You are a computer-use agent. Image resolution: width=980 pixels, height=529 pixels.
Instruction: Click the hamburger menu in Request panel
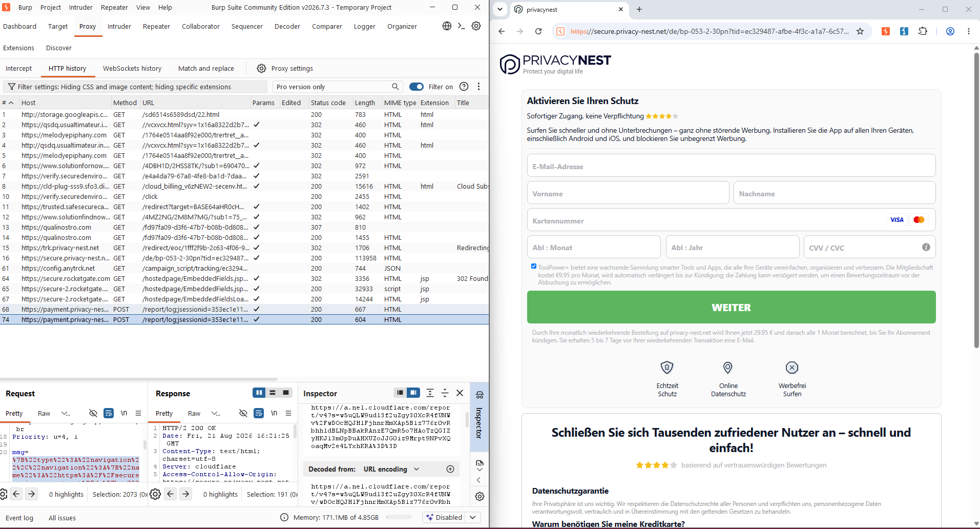click(x=138, y=413)
